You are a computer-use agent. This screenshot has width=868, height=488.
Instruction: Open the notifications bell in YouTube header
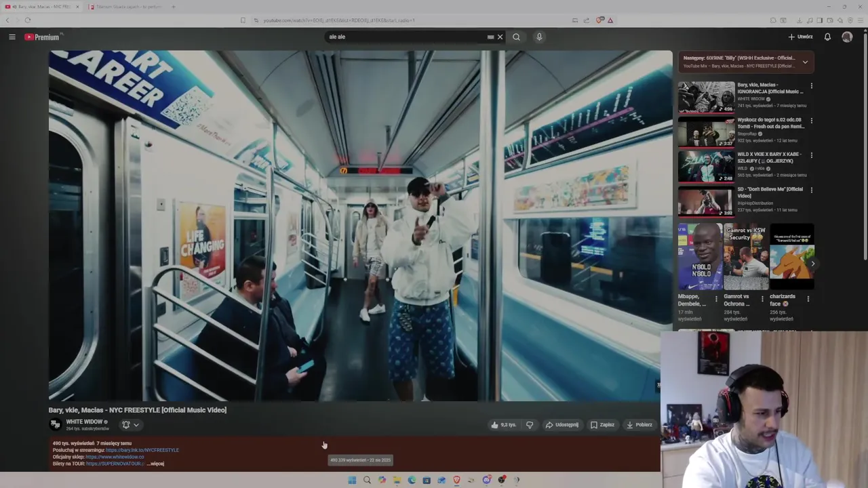coord(827,37)
